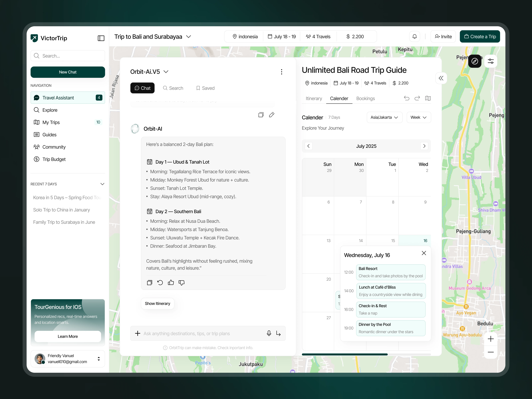532x399 pixels.
Task: Copy the user message above Orbit-AI
Action: pos(261,115)
